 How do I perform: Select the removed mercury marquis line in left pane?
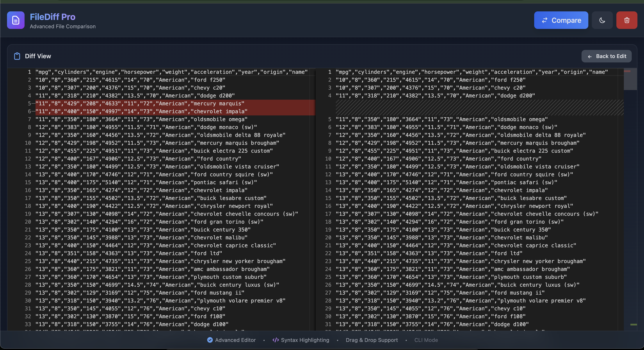coord(175,103)
